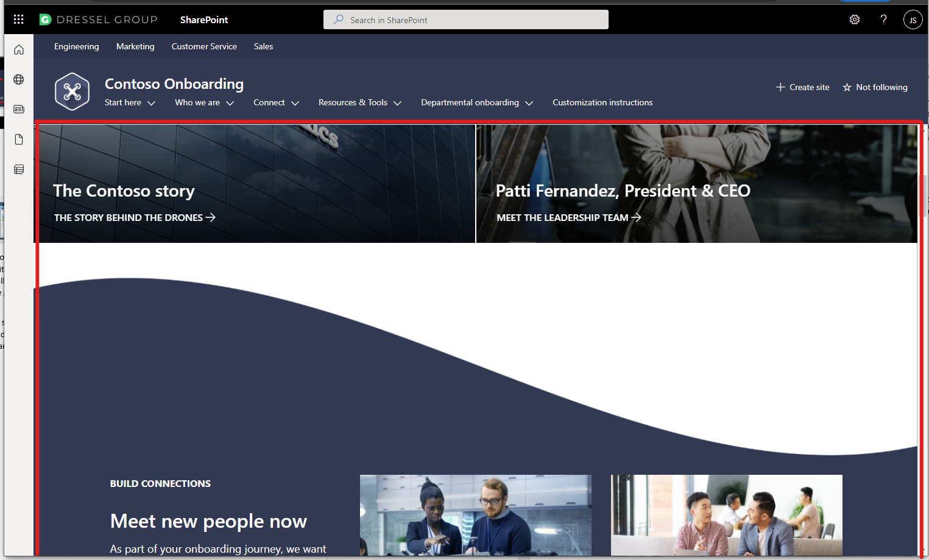This screenshot has width=929, height=560.
Task: Open the JS account profile avatar
Action: click(x=913, y=19)
